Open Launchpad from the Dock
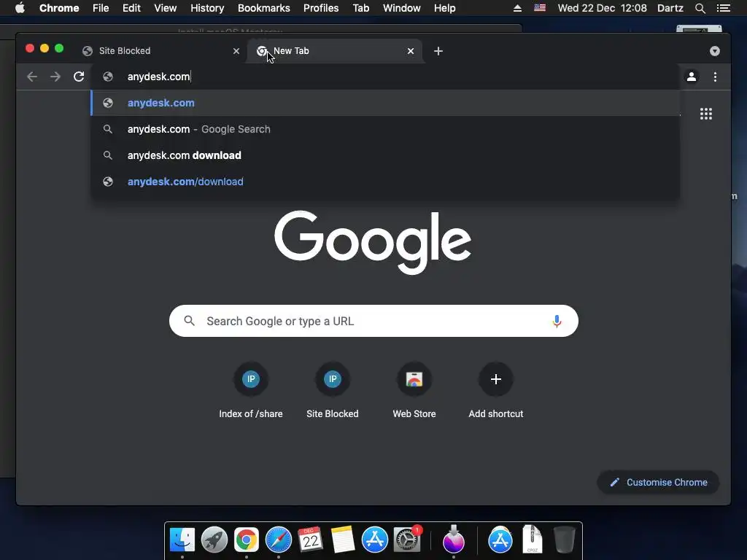The width and height of the screenshot is (747, 560). 214,540
